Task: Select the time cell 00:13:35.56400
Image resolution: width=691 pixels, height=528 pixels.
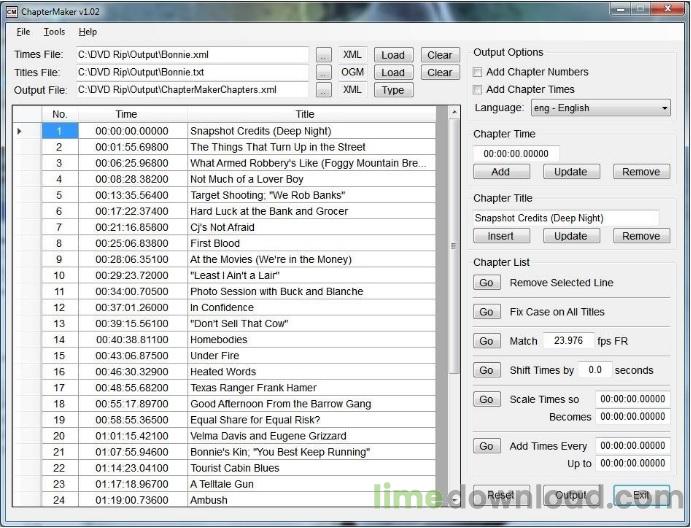Action: [133, 195]
